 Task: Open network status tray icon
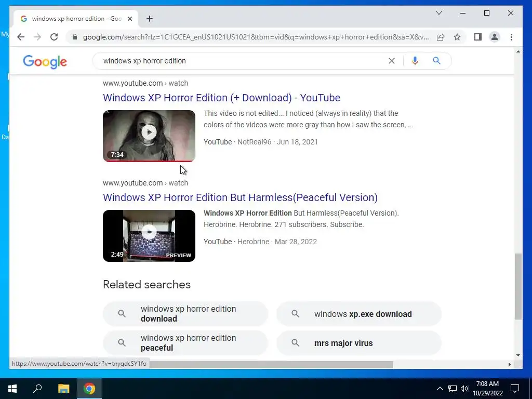click(x=453, y=389)
